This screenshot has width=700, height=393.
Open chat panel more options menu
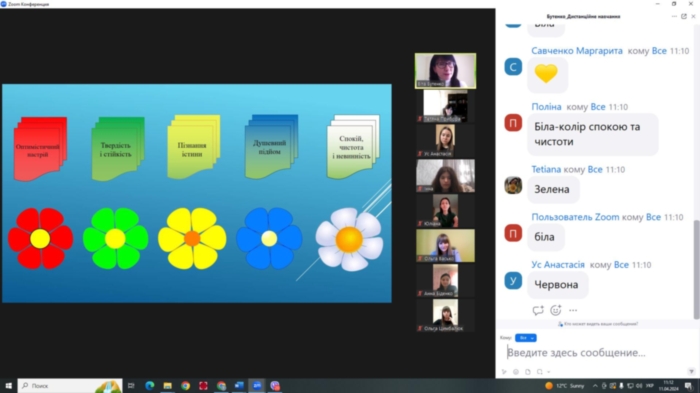click(x=674, y=16)
